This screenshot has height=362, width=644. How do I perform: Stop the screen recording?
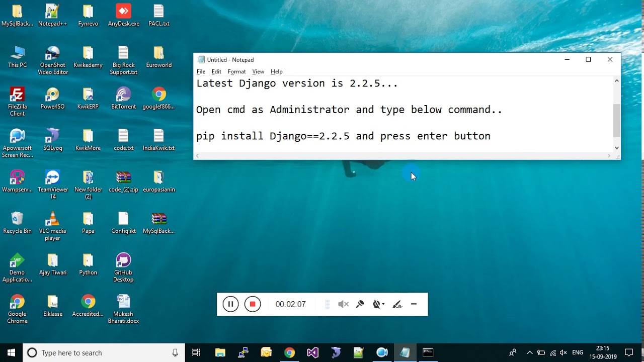pyautogui.click(x=253, y=304)
